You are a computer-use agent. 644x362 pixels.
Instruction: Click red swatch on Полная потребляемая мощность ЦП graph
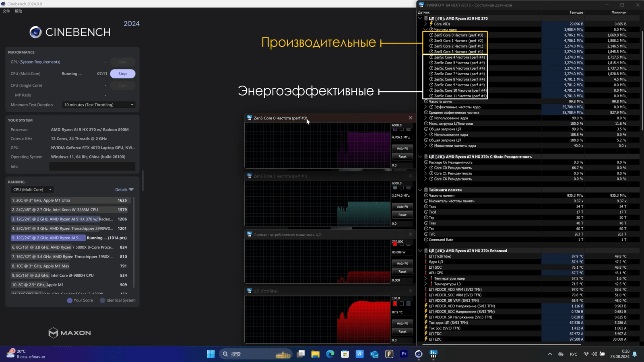(x=395, y=244)
